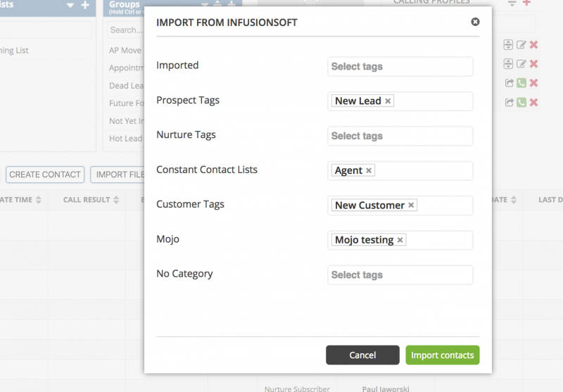Add a new list with plus icon
The height and width of the screenshot is (392, 563).
coord(85,5)
